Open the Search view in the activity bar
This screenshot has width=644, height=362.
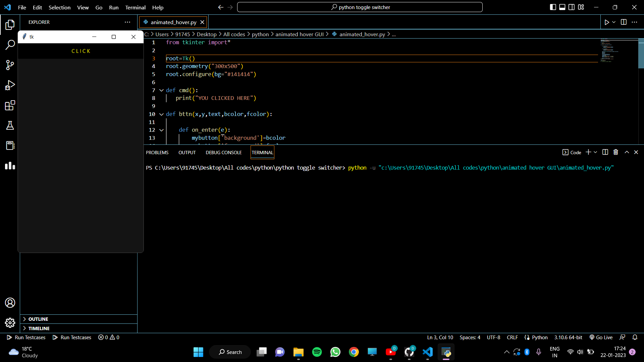pyautogui.click(x=10, y=45)
